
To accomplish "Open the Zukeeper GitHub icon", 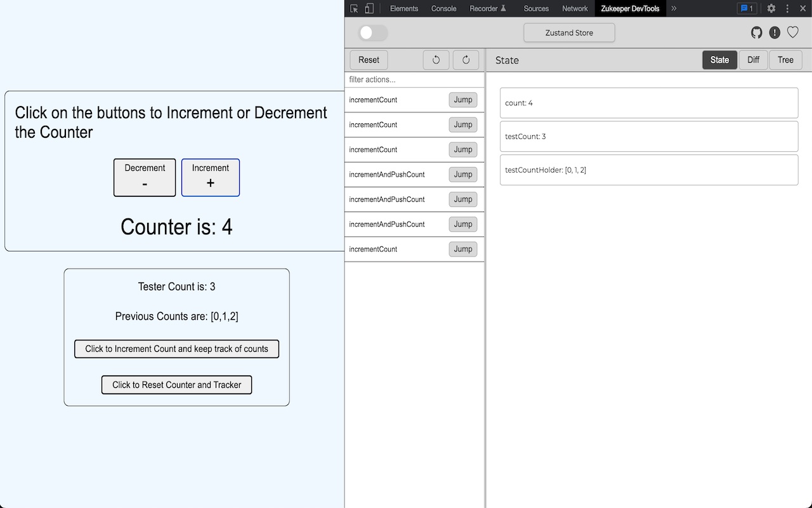I will tap(756, 32).
